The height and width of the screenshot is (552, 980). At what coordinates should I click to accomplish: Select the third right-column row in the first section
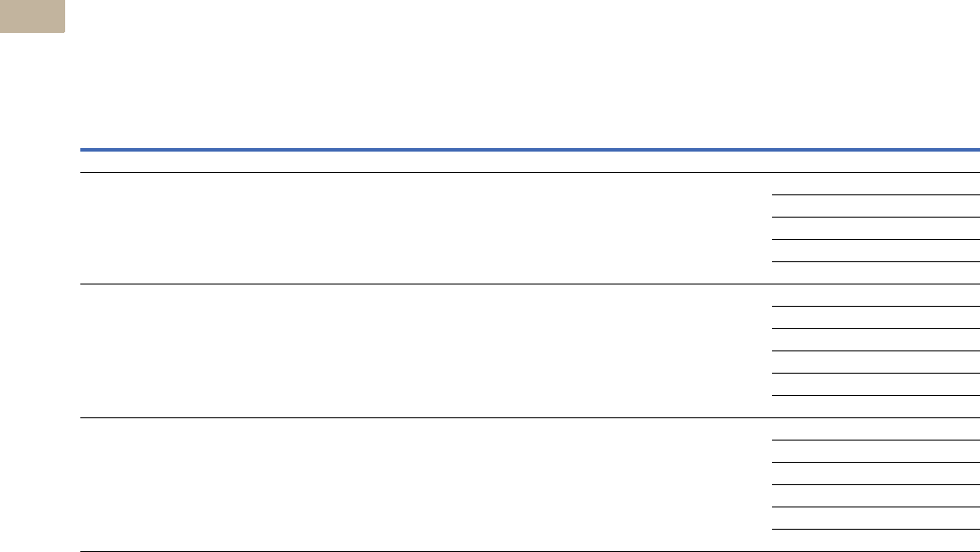pyautogui.click(x=875, y=228)
